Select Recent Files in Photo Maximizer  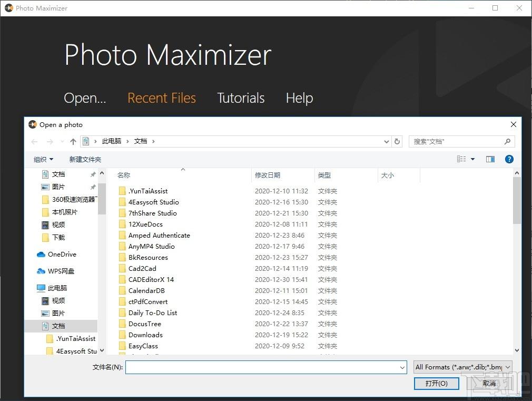coord(162,98)
